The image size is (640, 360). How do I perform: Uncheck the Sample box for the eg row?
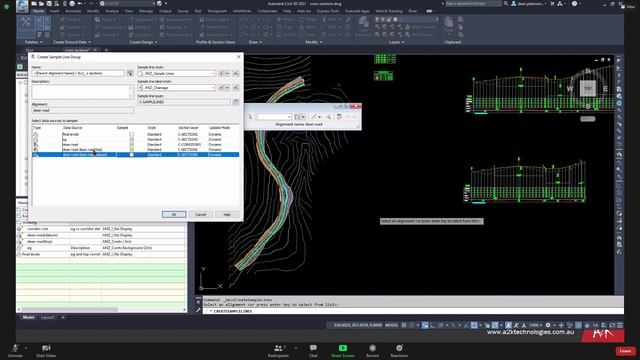pyautogui.click(x=131, y=140)
